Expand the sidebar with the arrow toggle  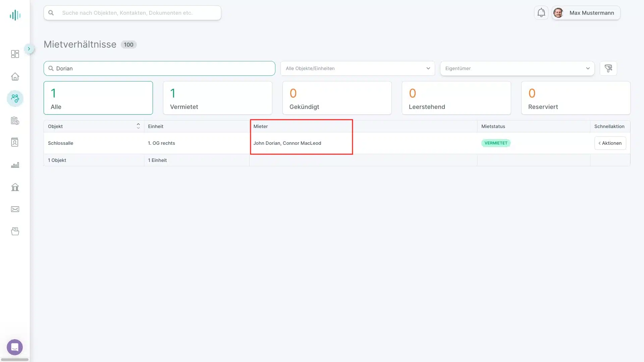click(29, 49)
